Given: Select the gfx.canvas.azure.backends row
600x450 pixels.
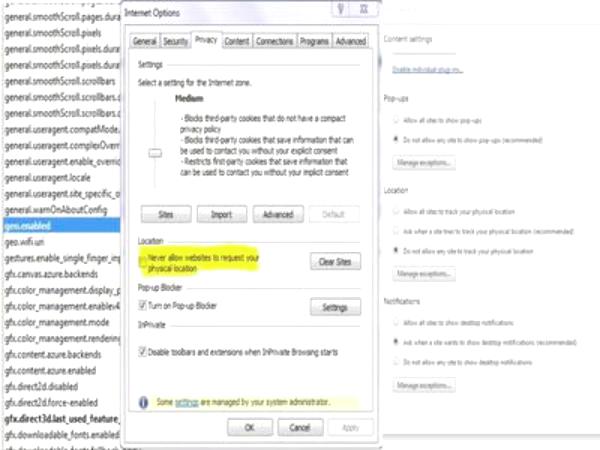Looking at the screenshot, I should click(62, 274).
